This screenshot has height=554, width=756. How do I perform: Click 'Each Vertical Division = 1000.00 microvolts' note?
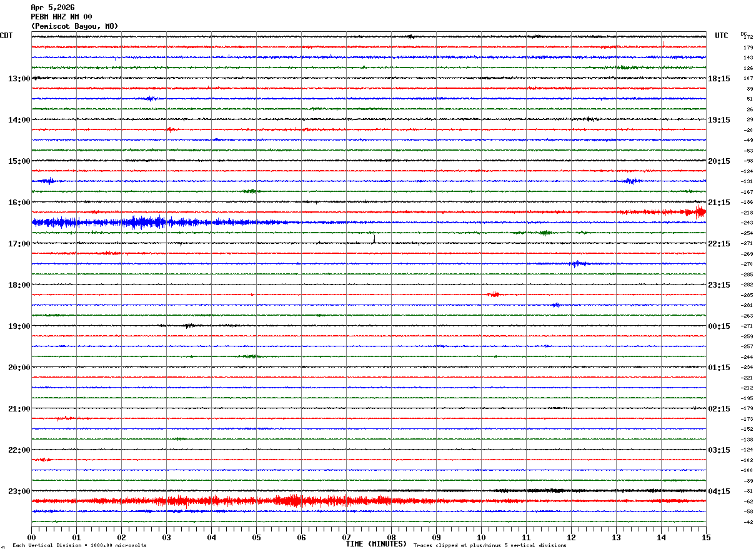pyautogui.click(x=79, y=546)
